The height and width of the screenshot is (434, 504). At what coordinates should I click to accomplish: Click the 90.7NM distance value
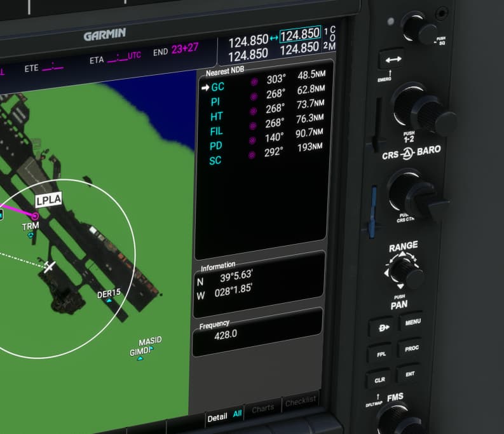click(x=310, y=133)
